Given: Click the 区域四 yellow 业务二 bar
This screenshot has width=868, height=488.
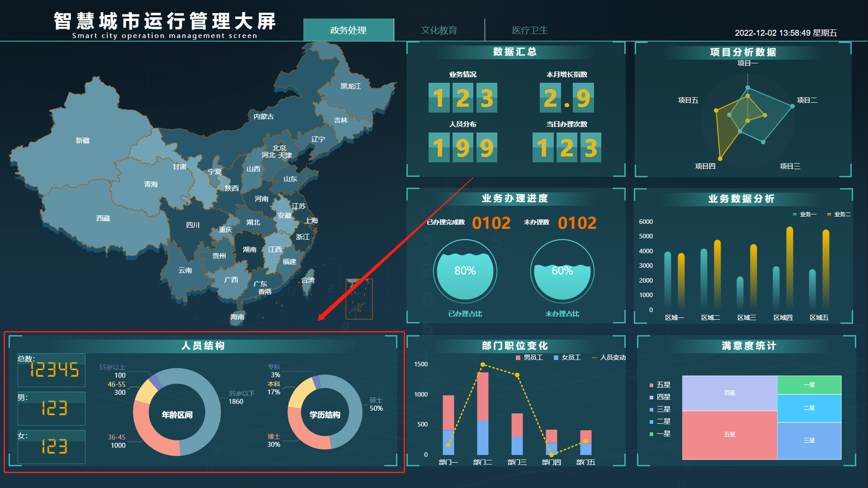Looking at the screenshot, I should click(790, 268).
